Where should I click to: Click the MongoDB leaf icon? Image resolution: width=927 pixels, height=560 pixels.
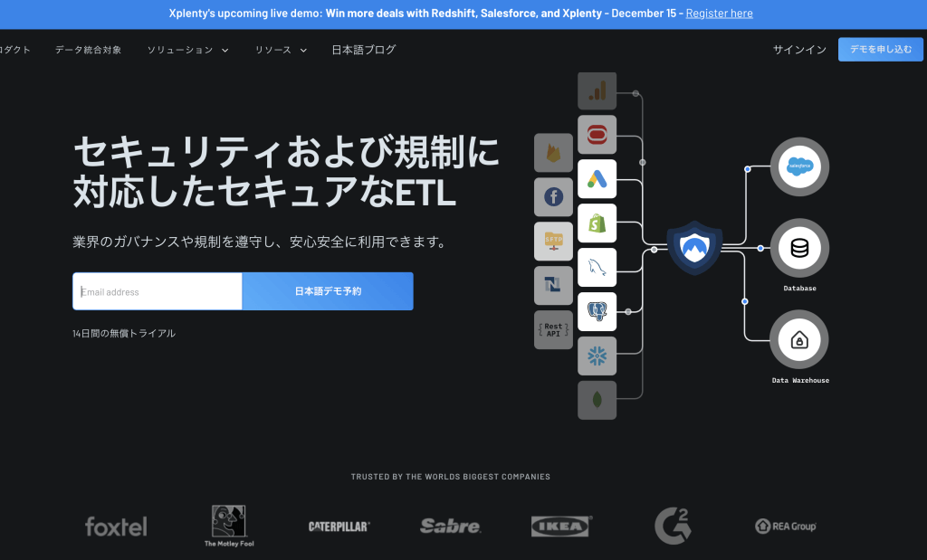597,401
